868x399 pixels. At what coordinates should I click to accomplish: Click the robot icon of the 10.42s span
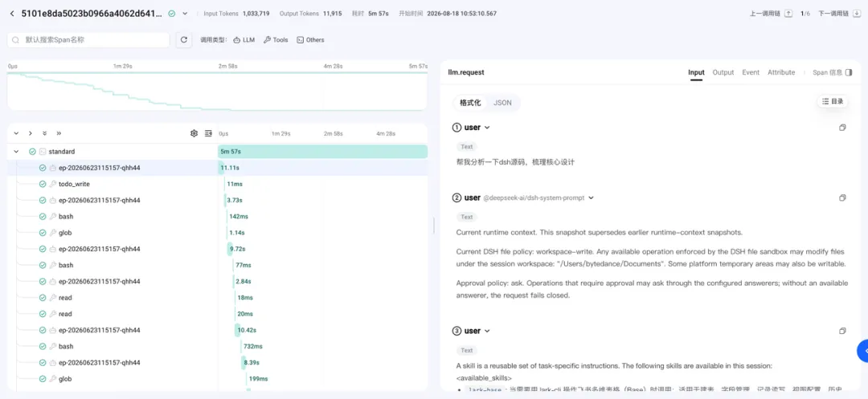[52, 331]
